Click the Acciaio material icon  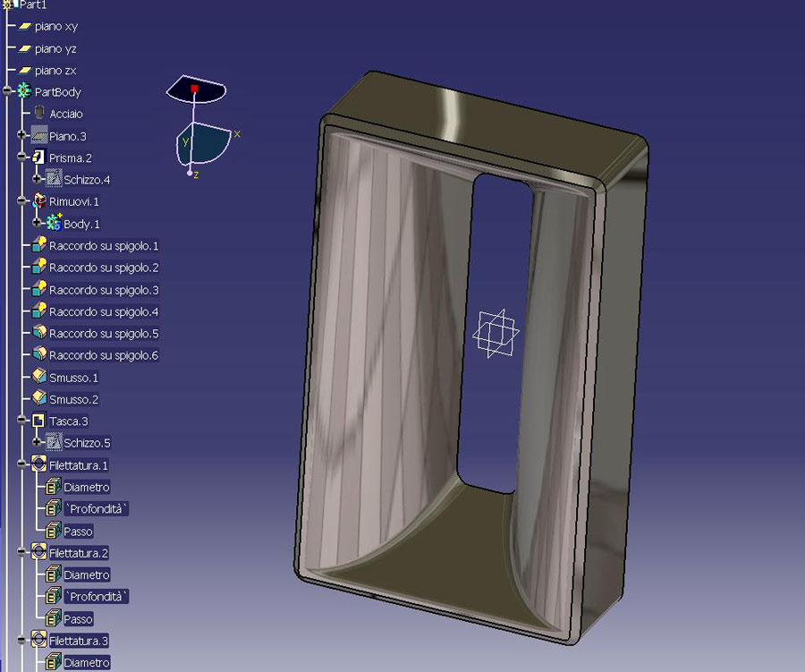pyautogui.click(x=39, y=113)
